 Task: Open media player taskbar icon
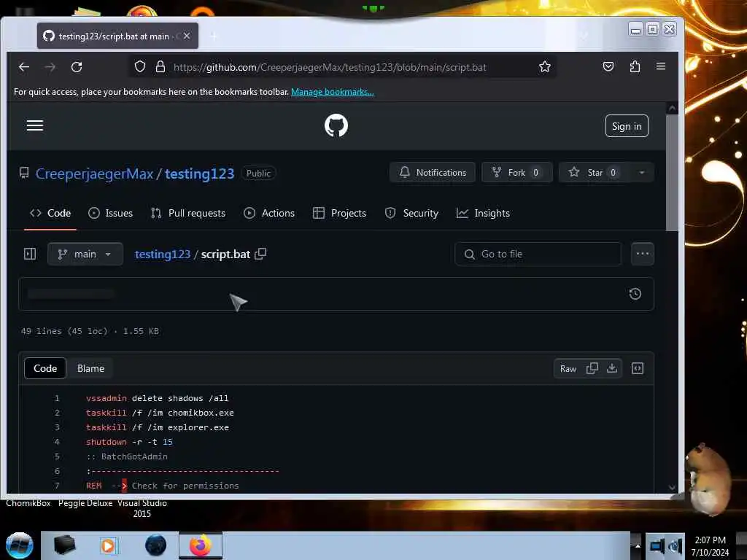click(108, 545)
